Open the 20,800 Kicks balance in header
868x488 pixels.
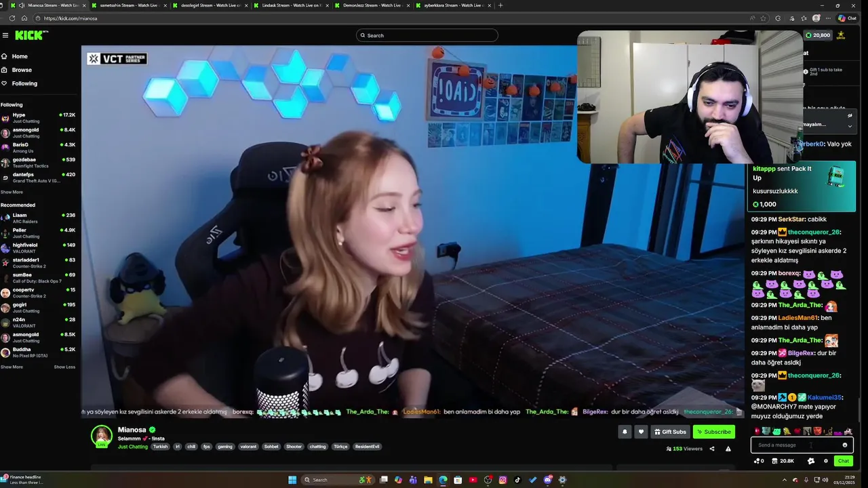(x=818, y=35)
